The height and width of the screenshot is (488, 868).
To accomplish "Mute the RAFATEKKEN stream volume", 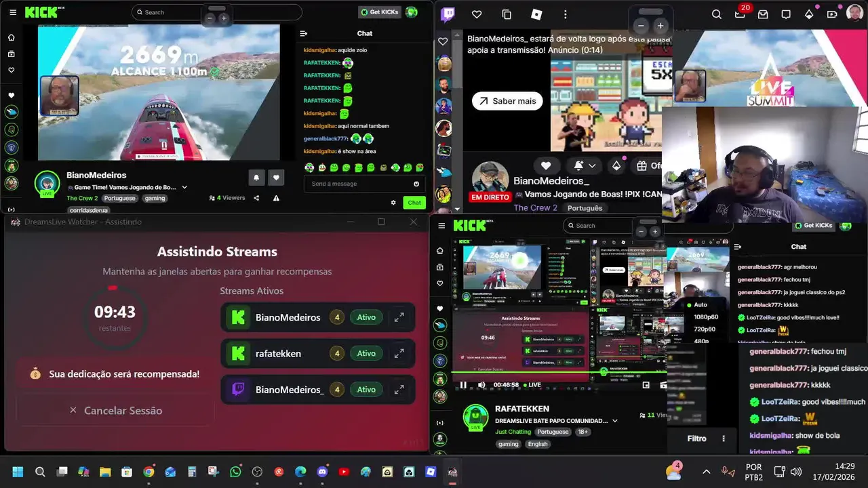I will pyautogui.click(x=481, y=385).
